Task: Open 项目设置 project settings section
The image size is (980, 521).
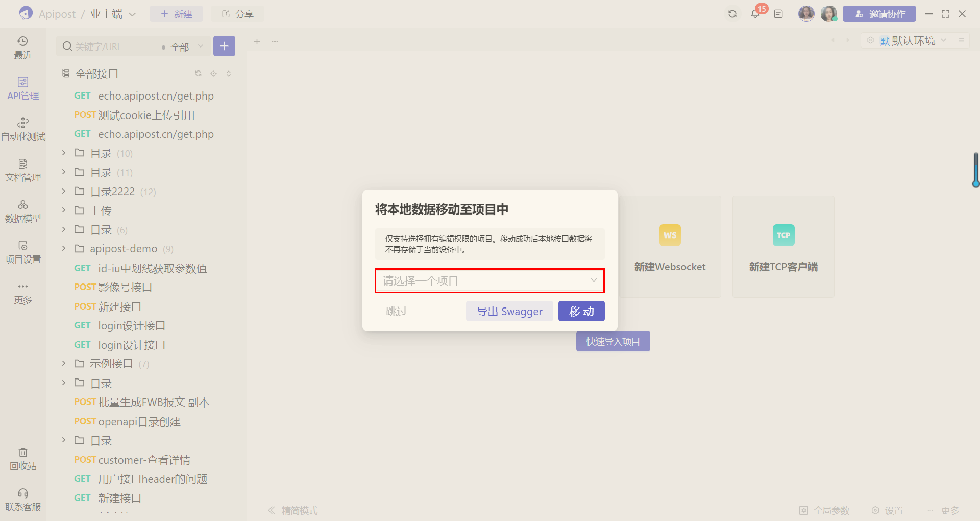Action: (x=23, y=252)
